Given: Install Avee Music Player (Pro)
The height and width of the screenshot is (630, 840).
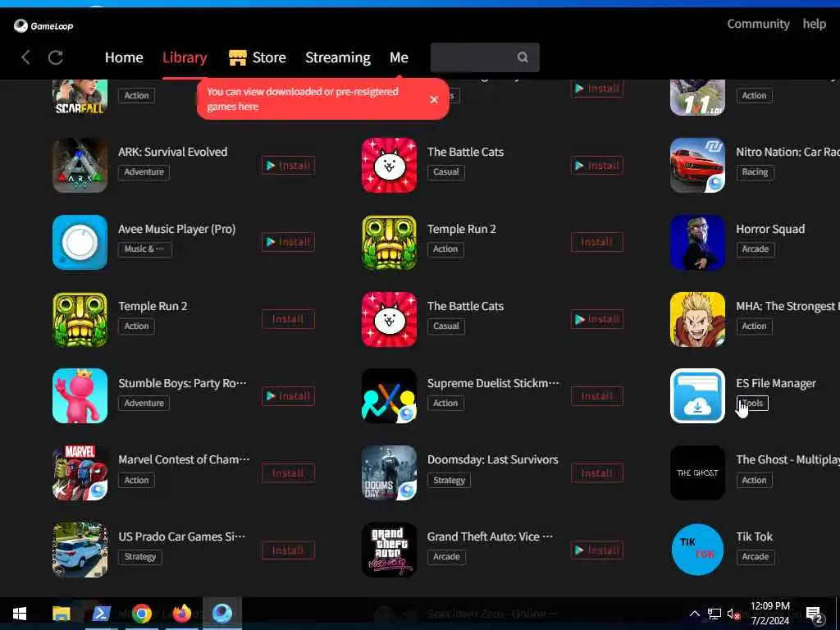Looking at the screenshot, I should point(288,242).
